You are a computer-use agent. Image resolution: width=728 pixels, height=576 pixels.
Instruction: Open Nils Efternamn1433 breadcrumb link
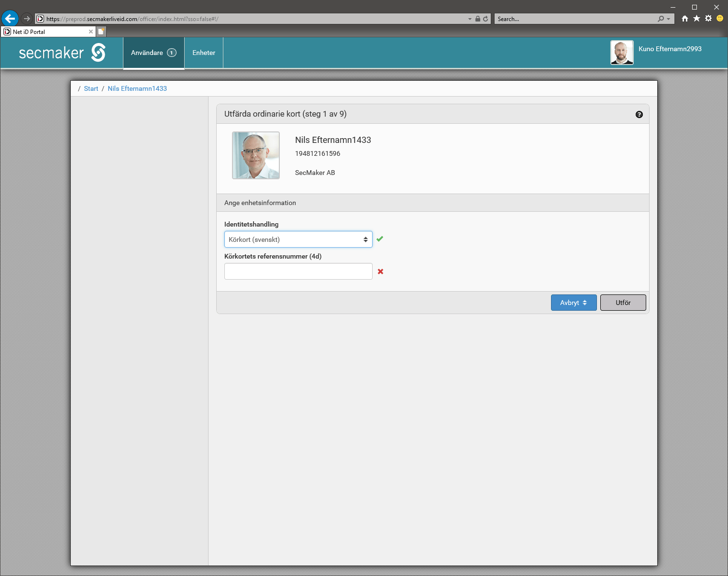click(x=137, y=88)
